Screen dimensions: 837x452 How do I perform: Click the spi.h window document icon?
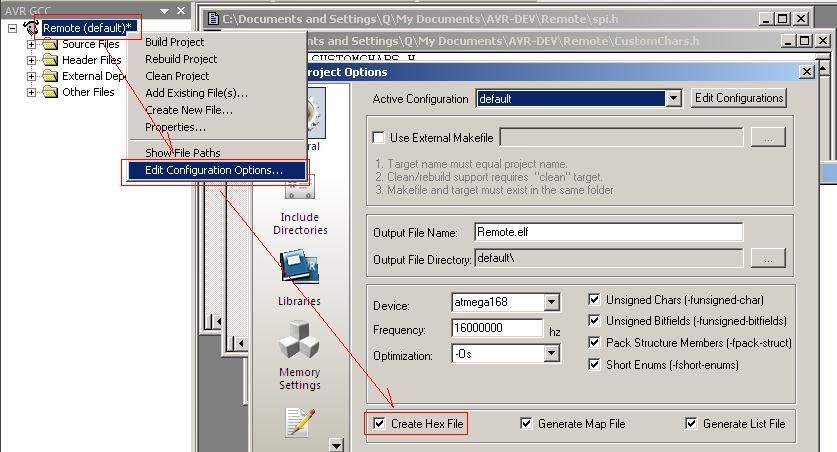(x=213, y=19)
